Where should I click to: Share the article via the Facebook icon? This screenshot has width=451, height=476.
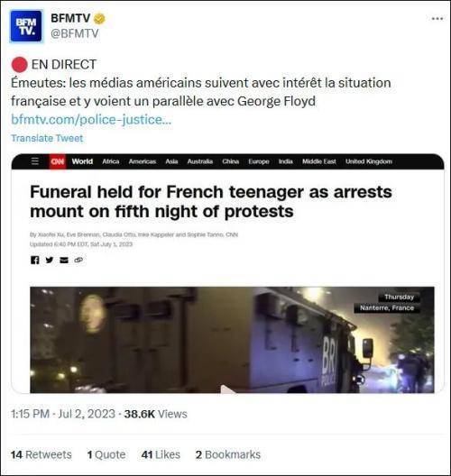pos(34,260)
